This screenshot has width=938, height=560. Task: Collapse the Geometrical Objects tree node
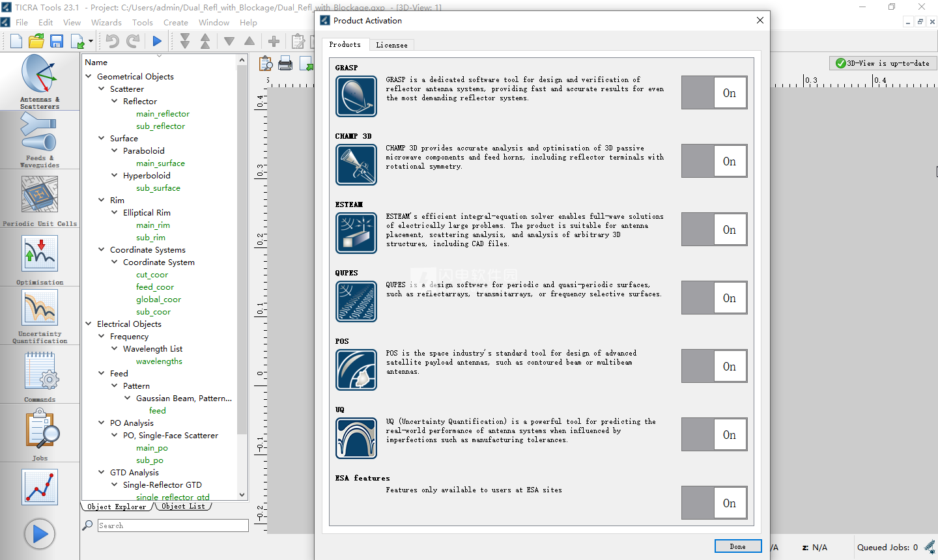point(89,76)
